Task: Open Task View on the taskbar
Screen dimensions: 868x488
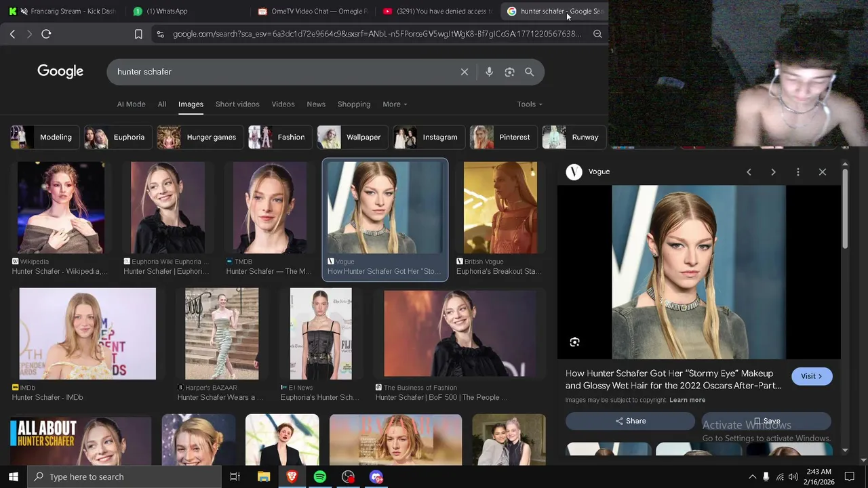Action: click(235, 477)
